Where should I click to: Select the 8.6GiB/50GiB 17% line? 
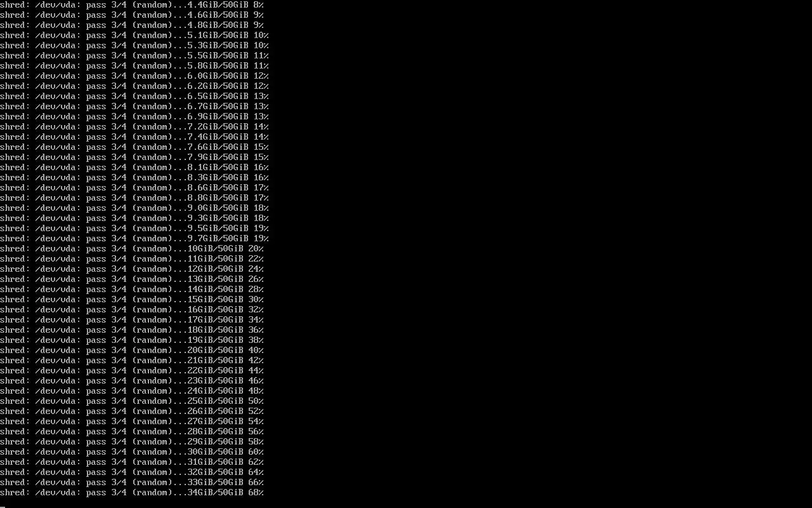[x=134, y=188]
